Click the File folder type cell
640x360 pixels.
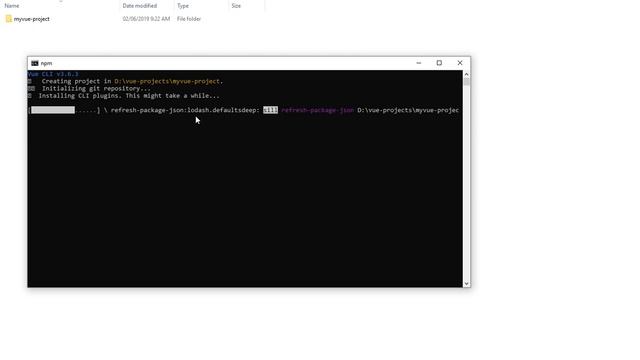(189, 19)
